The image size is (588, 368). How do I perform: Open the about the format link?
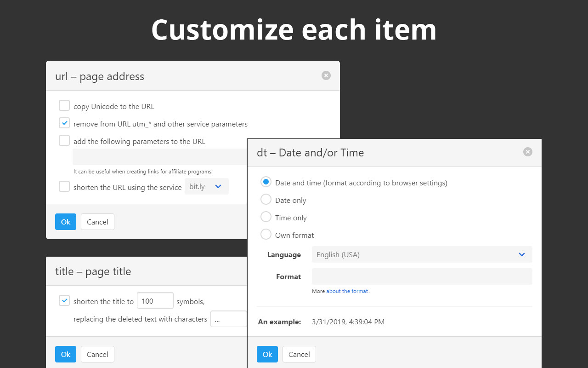(347, 291)
